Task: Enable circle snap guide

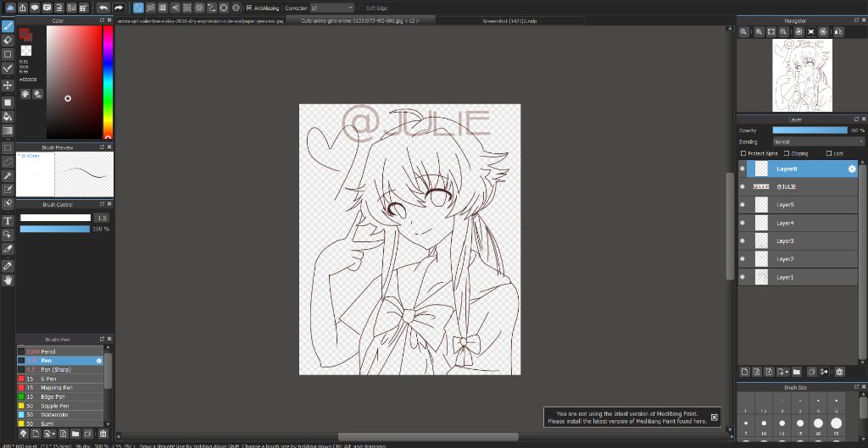Action: pos(199,8)
